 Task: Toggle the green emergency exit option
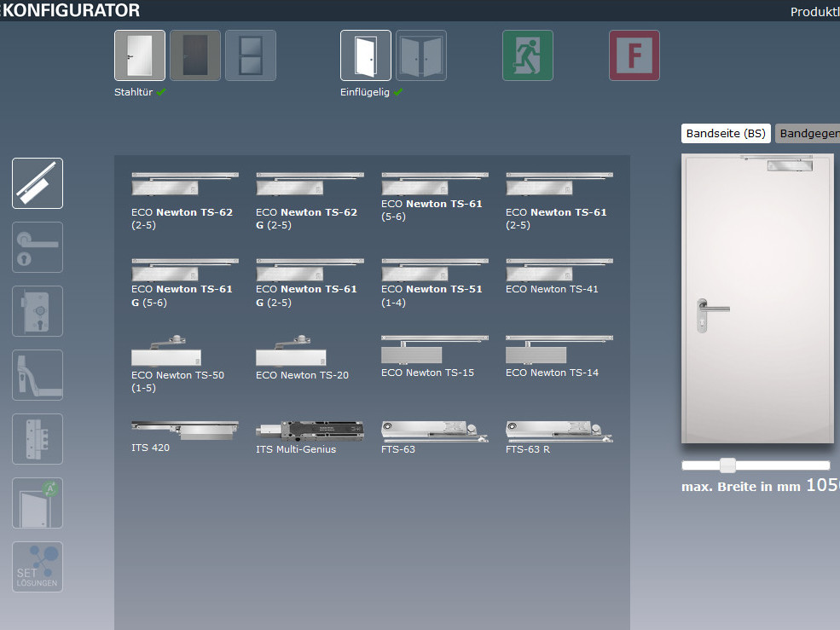pos(528,55)
